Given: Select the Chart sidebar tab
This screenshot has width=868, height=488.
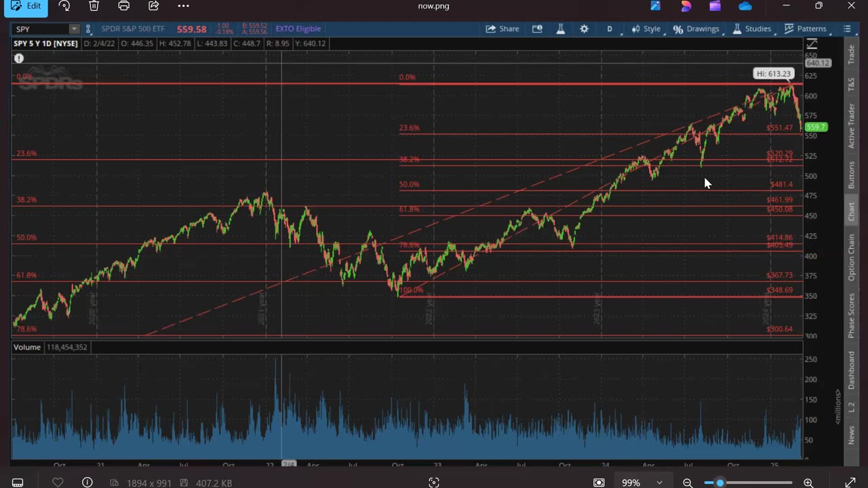Looking at the screenshot, I should pyautogui.click(x=852, y=212).
